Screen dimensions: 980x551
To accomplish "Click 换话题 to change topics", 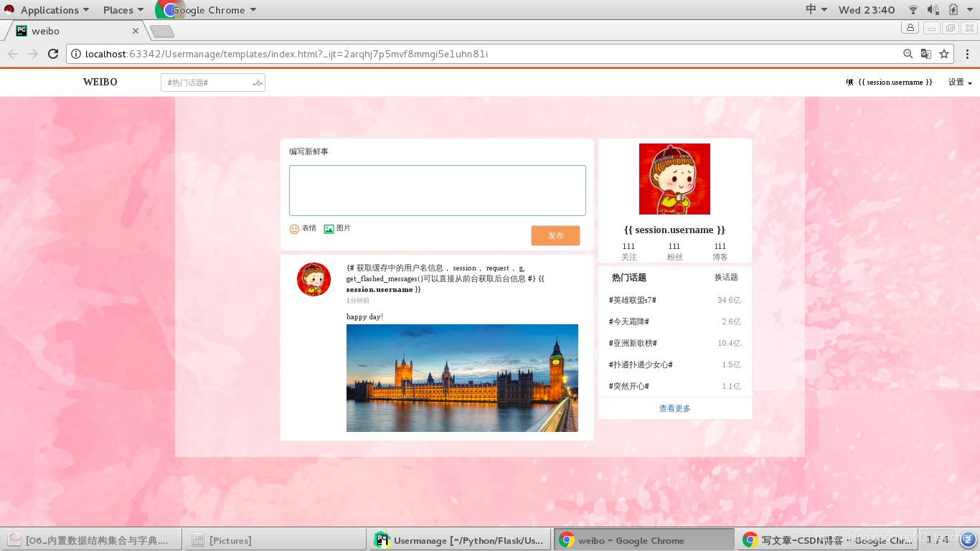I will [726, 278].
